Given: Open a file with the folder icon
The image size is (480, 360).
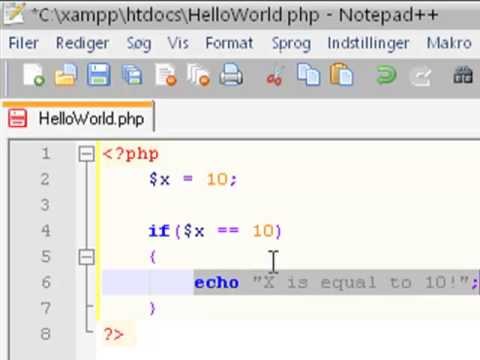Looking at the screenshot, I should pos(66,75).
